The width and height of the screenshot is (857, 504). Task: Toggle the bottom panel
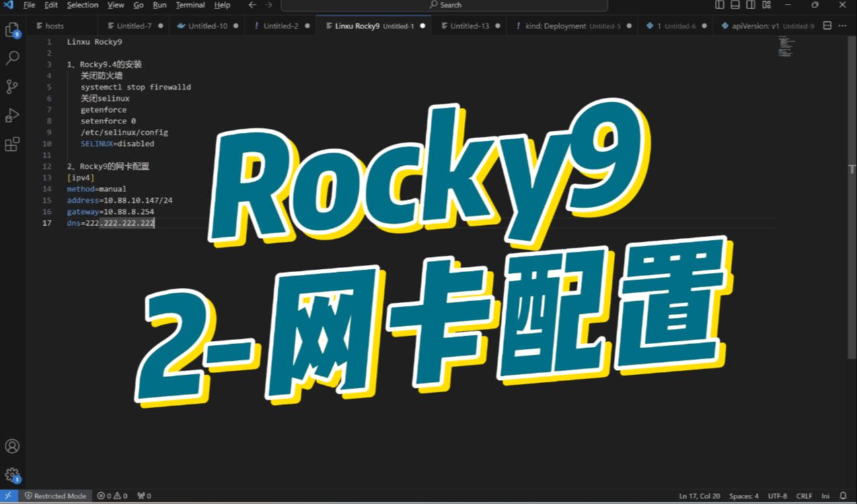point(735,5)
